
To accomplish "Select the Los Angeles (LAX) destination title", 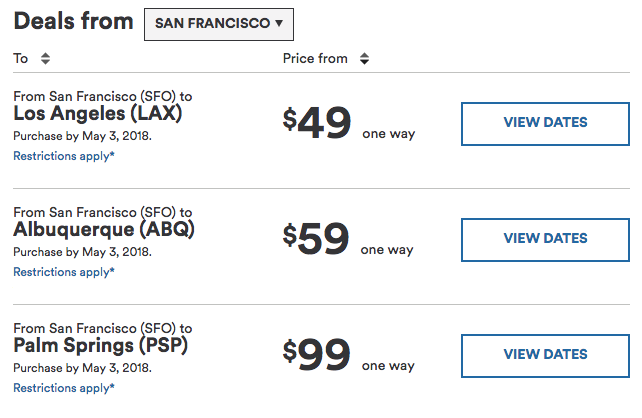I will pos(98,114).
